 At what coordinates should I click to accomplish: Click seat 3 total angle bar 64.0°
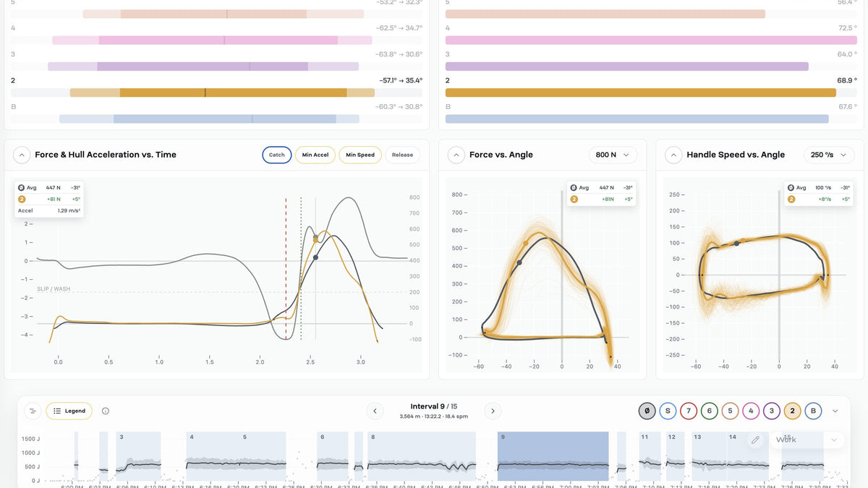coord(627,67)
